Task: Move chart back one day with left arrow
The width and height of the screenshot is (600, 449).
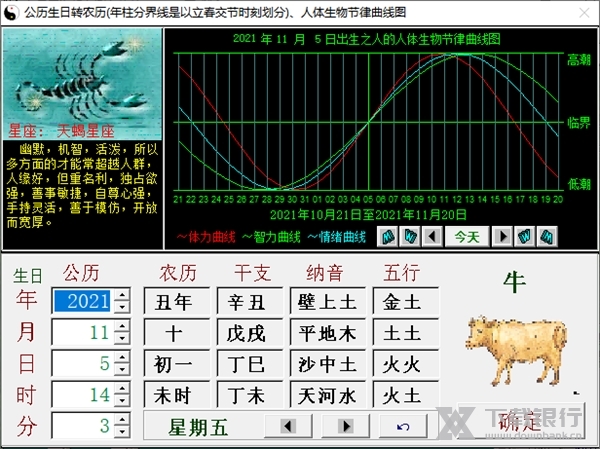Action: pos(432,237)
